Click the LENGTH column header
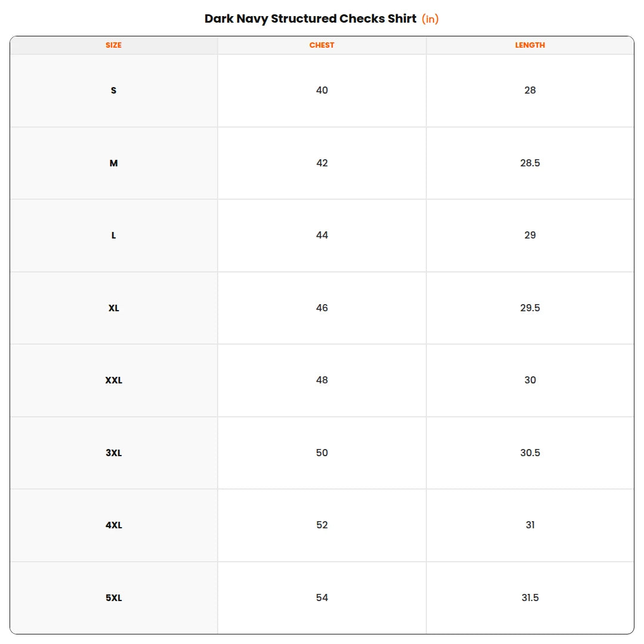 [530, 45]
